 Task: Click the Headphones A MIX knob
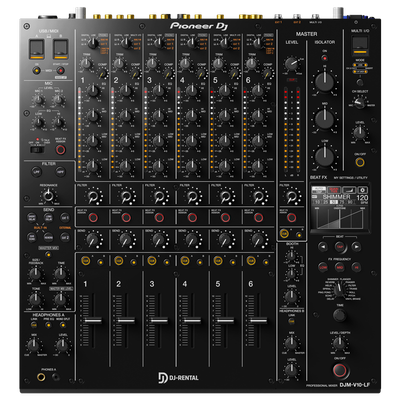click(x=33, y=345)
